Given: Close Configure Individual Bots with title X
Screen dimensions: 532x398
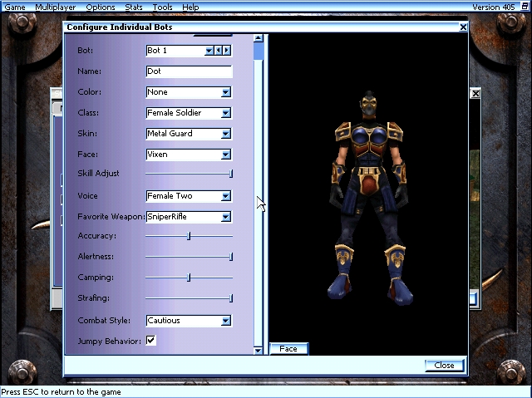Looking at the screenshot, I should click(x=463, y=27).
